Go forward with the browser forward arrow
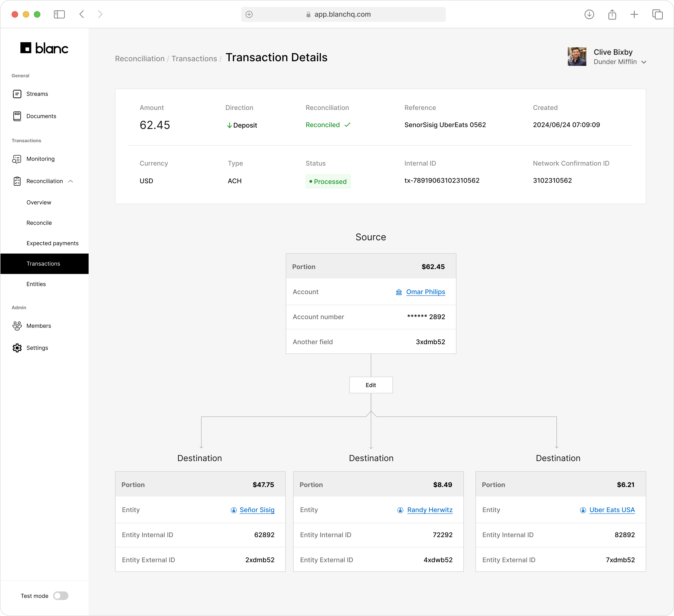This screenshot has width=674, height=616. (100, 14)
